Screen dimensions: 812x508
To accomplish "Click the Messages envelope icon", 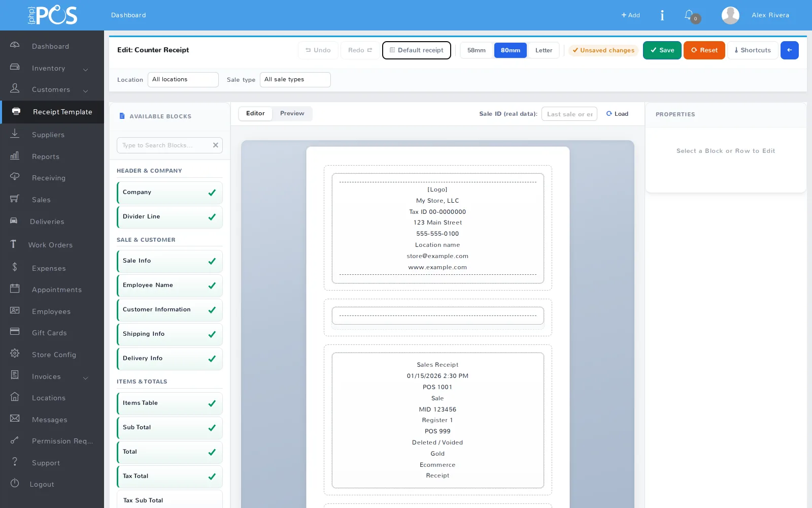I will click(15, 419).
